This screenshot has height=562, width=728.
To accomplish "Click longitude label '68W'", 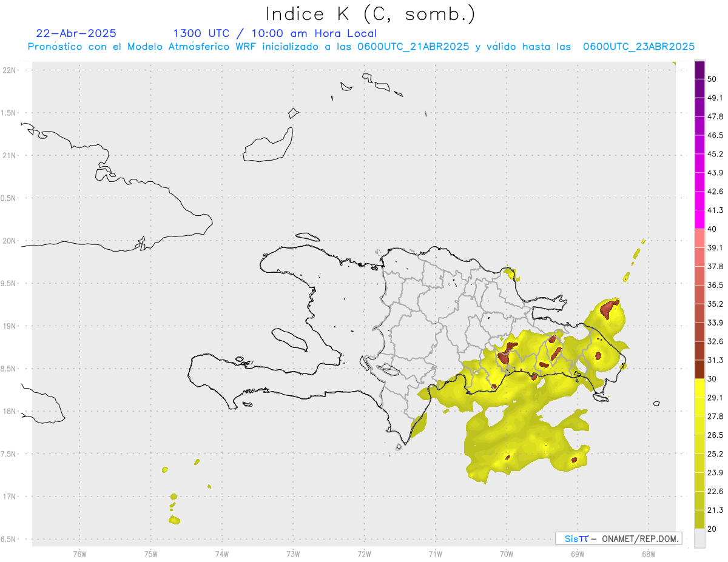I will (x=648, y=554).
